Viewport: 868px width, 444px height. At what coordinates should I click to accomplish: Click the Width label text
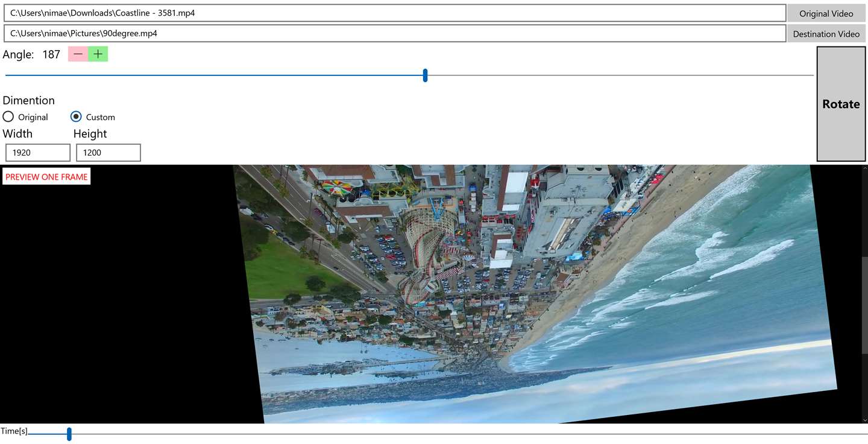(x=17, y=133)
